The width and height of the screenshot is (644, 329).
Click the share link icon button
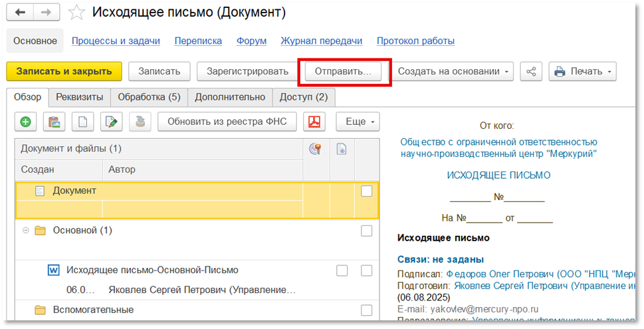(x=531, y=72)
